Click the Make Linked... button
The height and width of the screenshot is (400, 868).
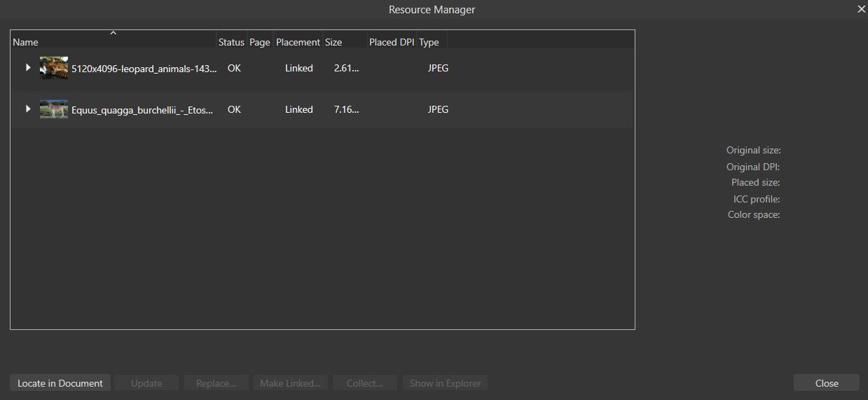point(290,383)
